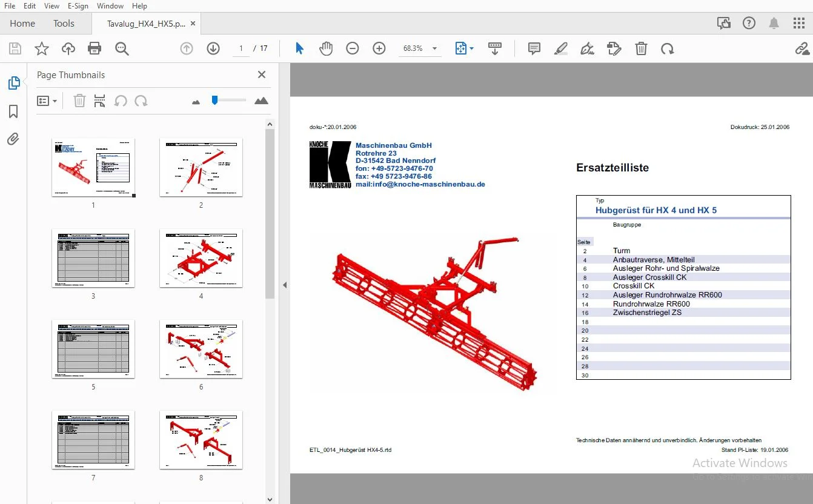Click the 'Ausleger Crosskill CK' entry
This screenshot has height=504, width=813.
[649, 277]
